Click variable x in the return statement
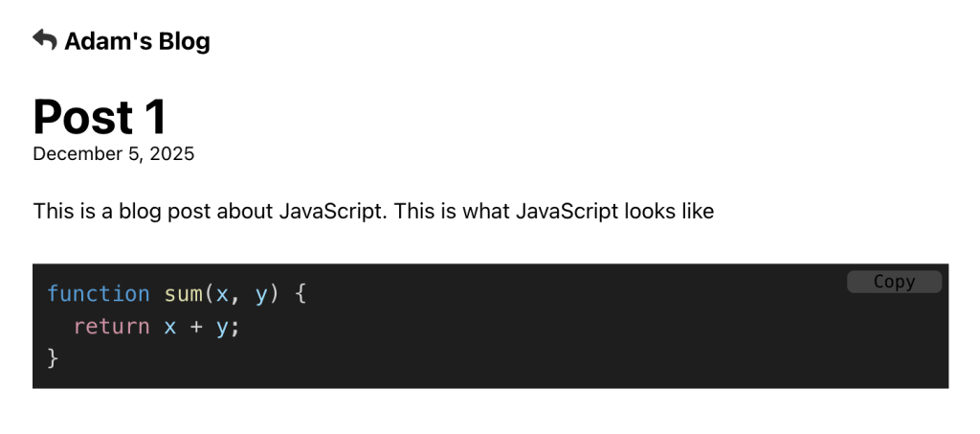This screenshot has height=434, width=980. (x=170, y=327)
